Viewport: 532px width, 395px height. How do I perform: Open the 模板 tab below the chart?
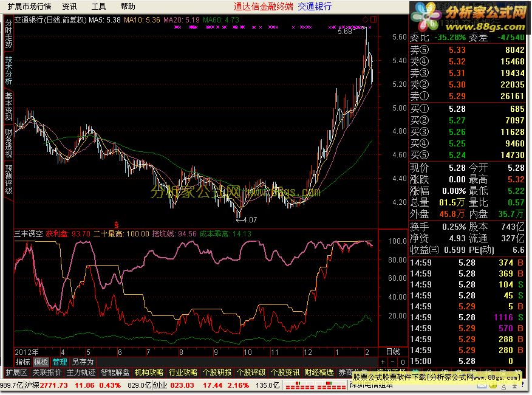tap(41, 362)
